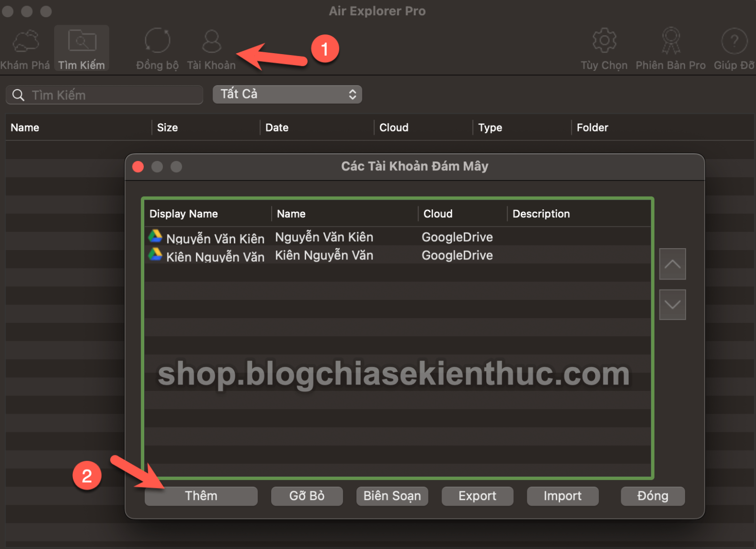The image size is (756, 549).
Task: Click the Export accounts button
Action: coord(477,496)
